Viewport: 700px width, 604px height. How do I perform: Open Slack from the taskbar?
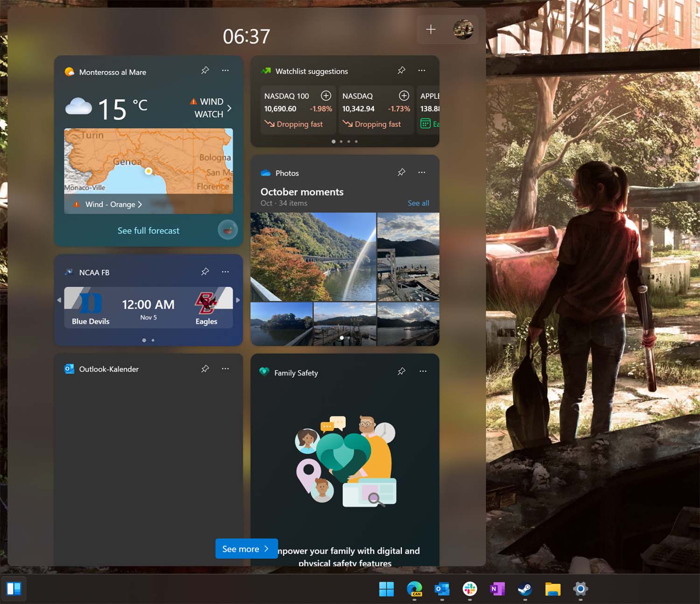tap(469, 589)
